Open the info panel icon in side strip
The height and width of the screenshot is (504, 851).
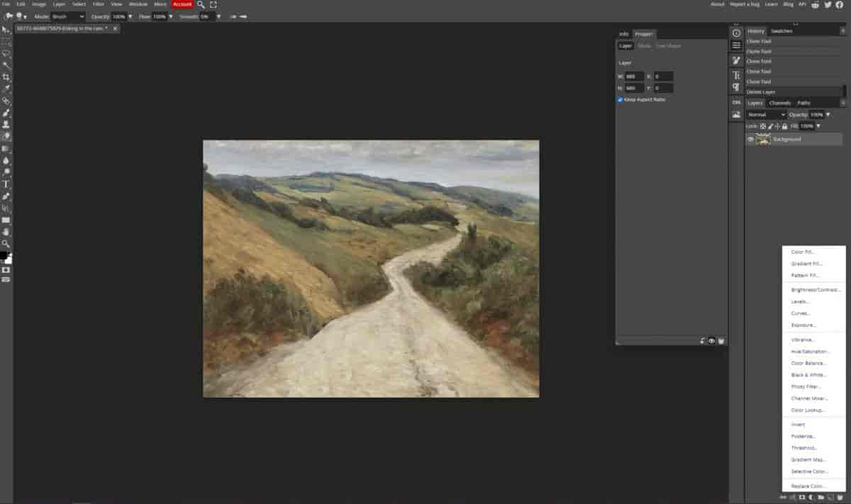pyautogui.click(x=736, y=33)
